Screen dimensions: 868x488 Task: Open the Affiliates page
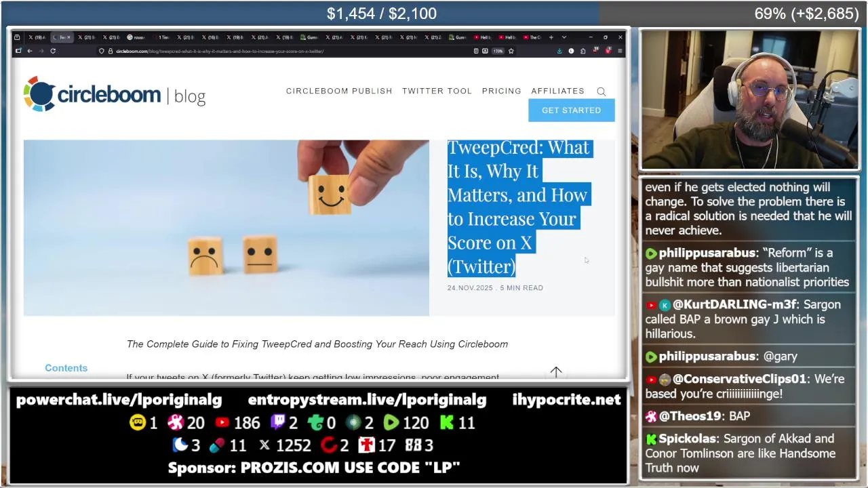pyautogui.click(x=557, y=91)
